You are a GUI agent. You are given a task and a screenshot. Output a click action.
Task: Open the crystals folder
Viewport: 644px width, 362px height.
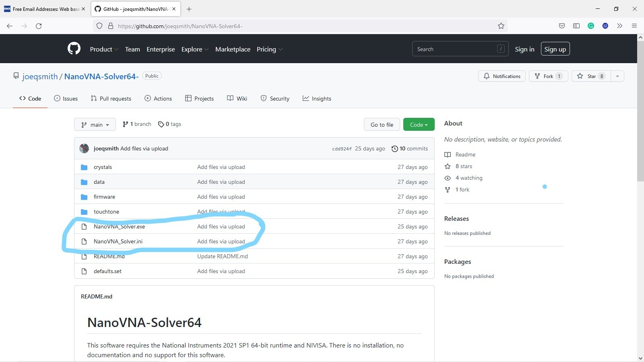(x=103, y=167)
